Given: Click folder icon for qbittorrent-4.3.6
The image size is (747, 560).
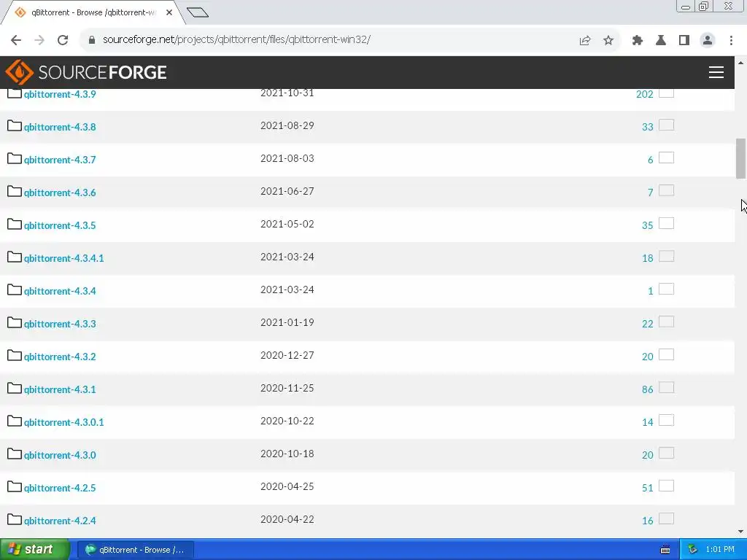Looking at the screenshot, I should click(15, 192).
